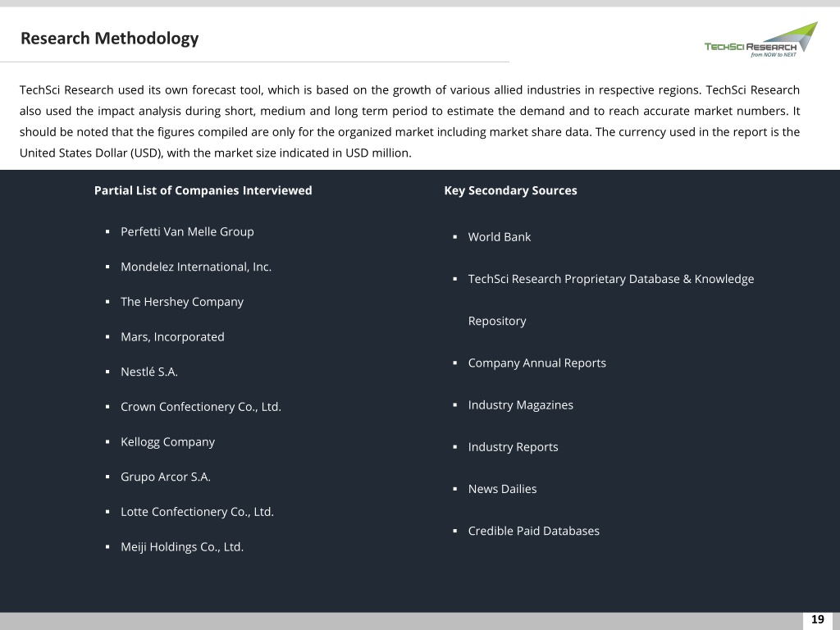
Task: Select the Research Methodology heading
Action: pyautogui.click(x=109, y=39)
